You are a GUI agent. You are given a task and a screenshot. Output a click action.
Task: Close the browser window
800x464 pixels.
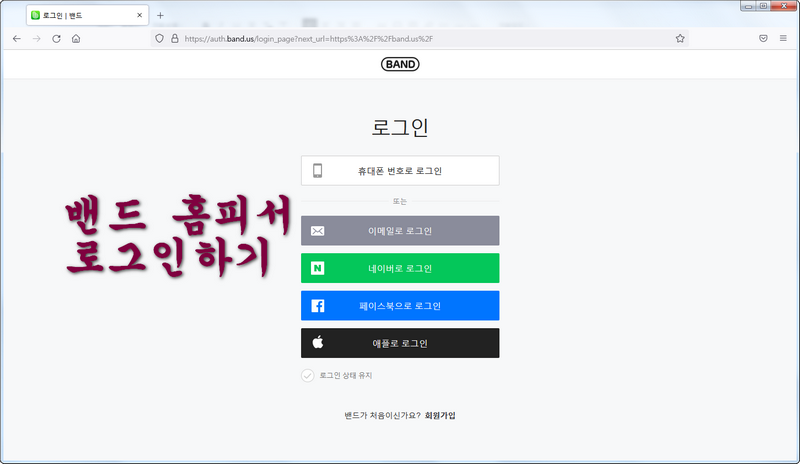(784, 6)
